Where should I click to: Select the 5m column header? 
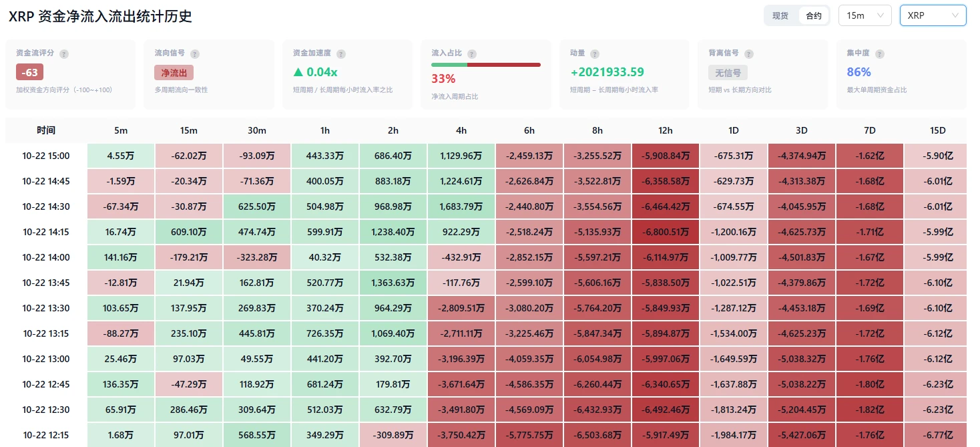point(121,130)
